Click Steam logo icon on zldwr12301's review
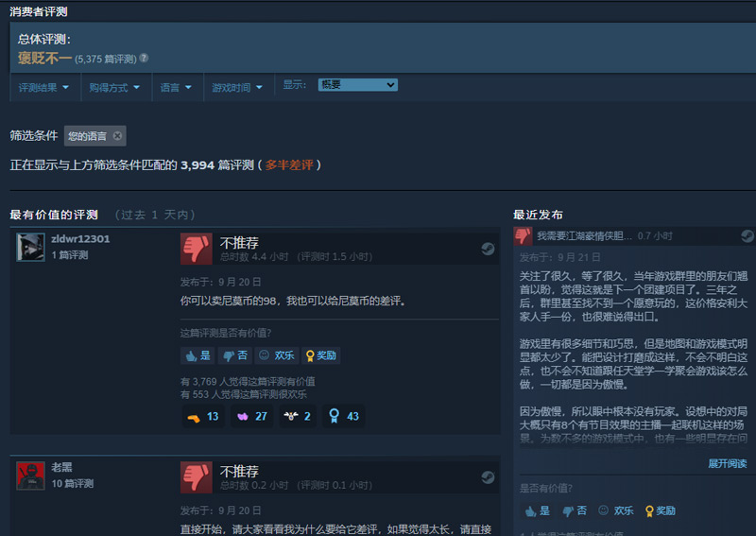 pos(488,249)
